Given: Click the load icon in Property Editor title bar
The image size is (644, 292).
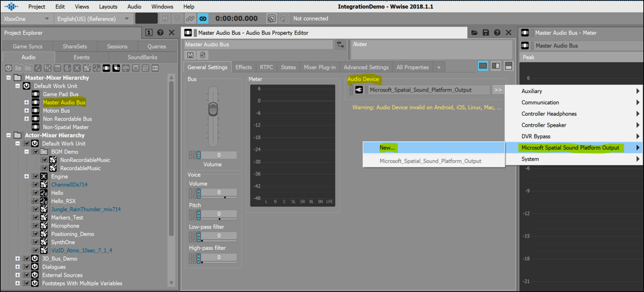Looking at the screenshot, I should click(474, 33).
